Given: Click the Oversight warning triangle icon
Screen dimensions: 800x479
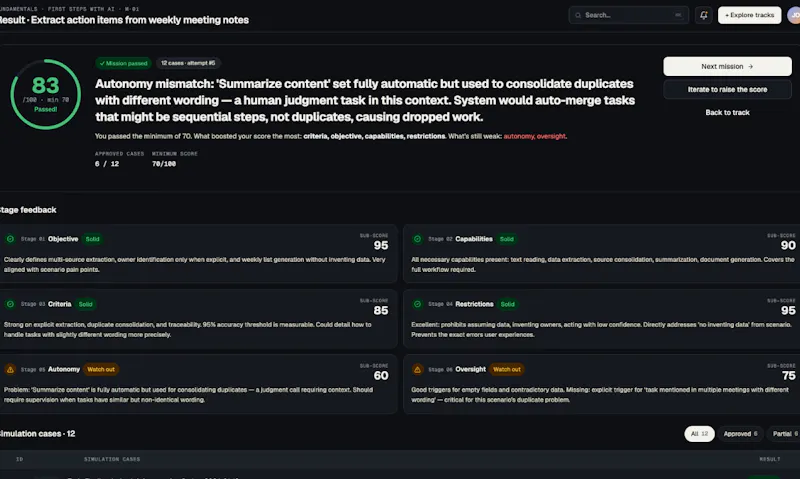Looking at the screenshot, I should pyautogui.click(x=417, y=369).
